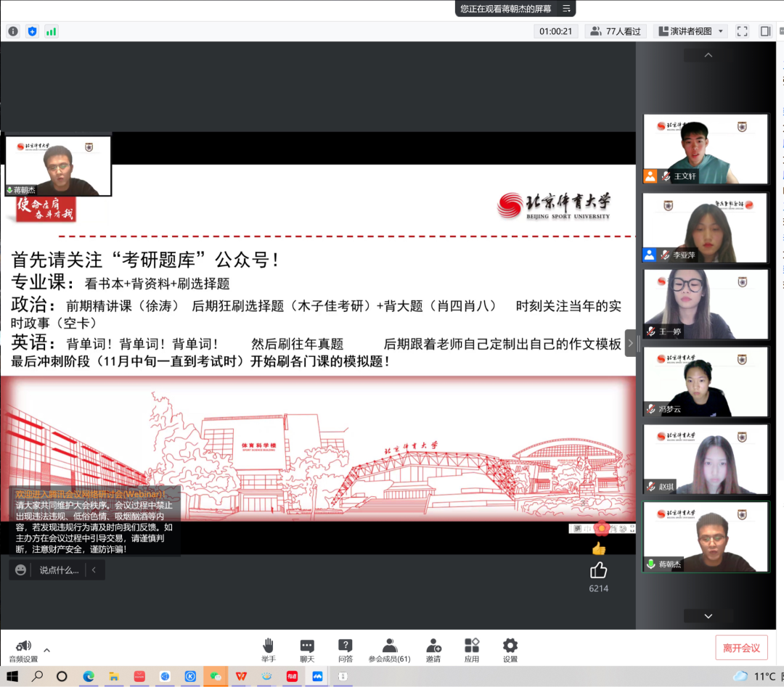Enter fullscreen mode icon
784x687 pixels.
pos(743,31)
